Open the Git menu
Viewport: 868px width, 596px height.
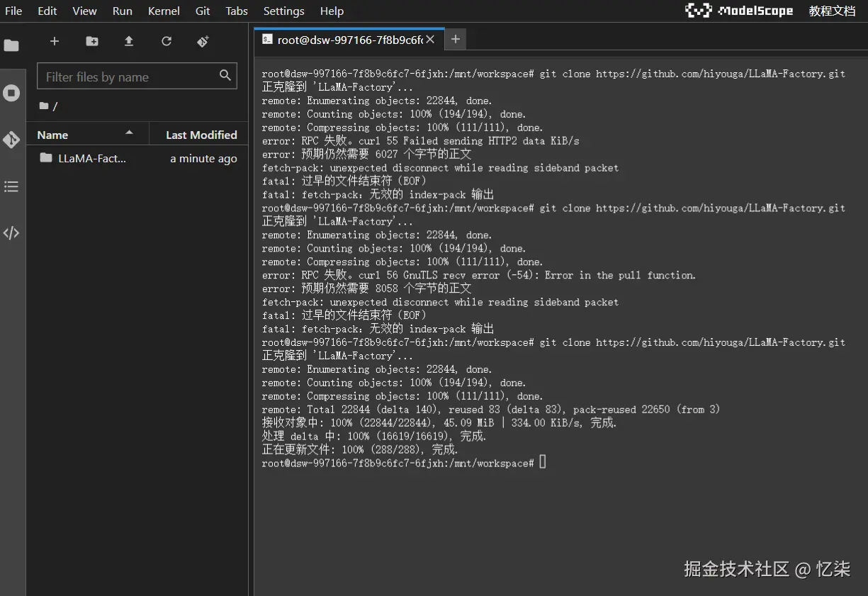203,11
